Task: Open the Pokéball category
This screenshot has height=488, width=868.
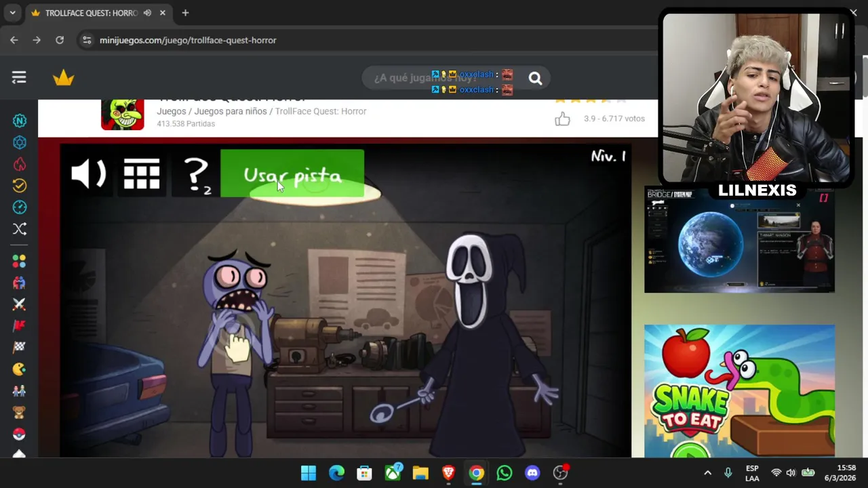Action: coord(20,434)
